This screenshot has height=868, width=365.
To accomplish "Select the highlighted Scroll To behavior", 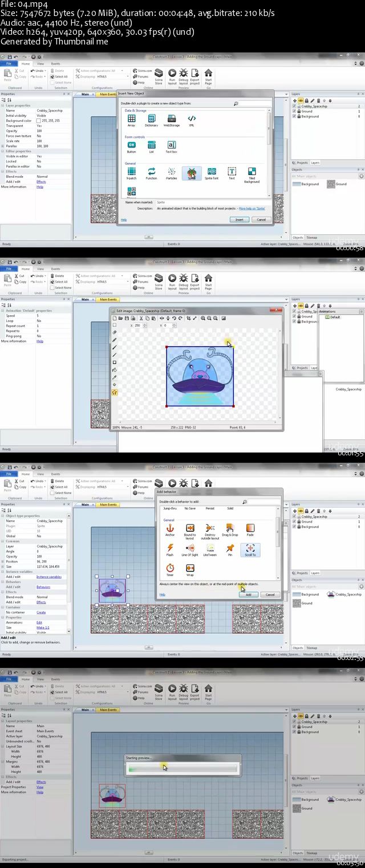I will click(250, 550).
